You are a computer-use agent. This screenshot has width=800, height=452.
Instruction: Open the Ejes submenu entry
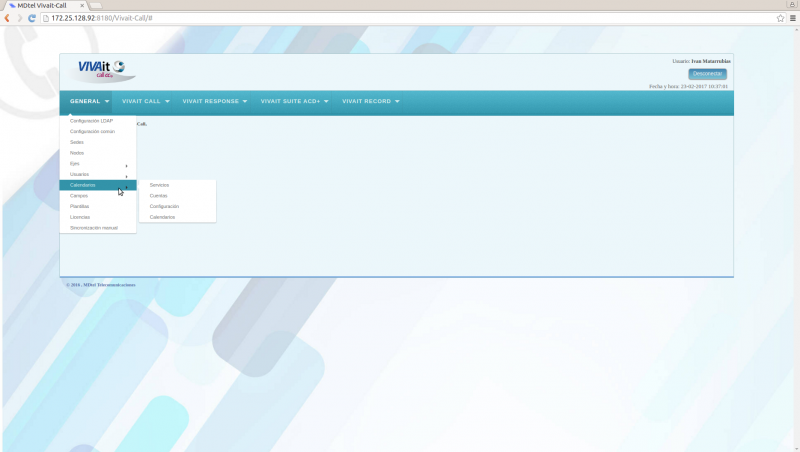pos(98,164)
